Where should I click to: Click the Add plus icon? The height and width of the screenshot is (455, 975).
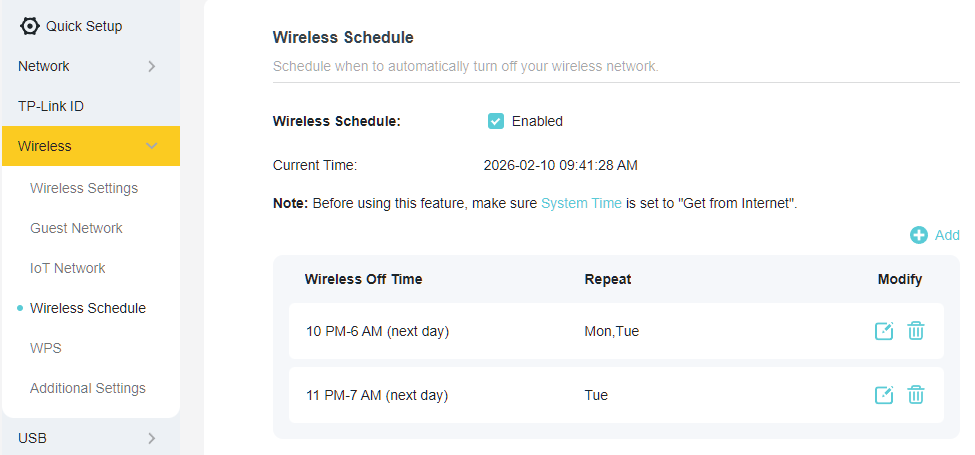pos(918,235)
